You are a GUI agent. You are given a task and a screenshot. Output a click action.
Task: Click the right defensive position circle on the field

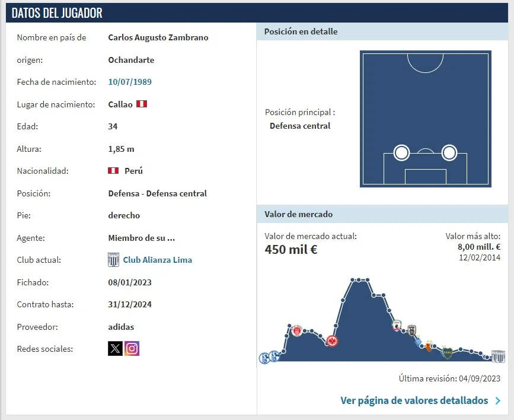[449, 153]
